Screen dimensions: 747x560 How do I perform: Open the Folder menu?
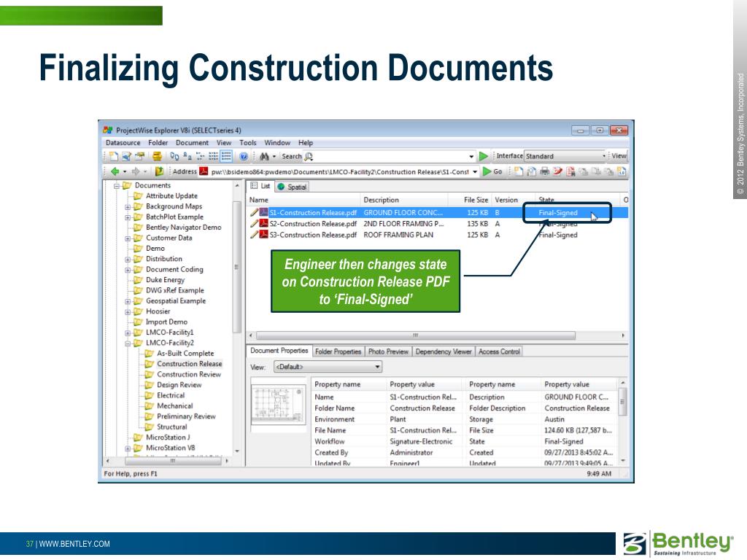point(158,143)
